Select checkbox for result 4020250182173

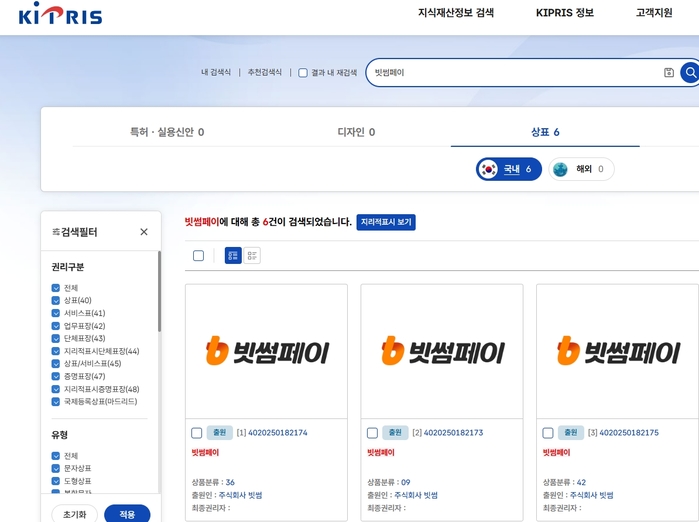[x=372, y=433]
